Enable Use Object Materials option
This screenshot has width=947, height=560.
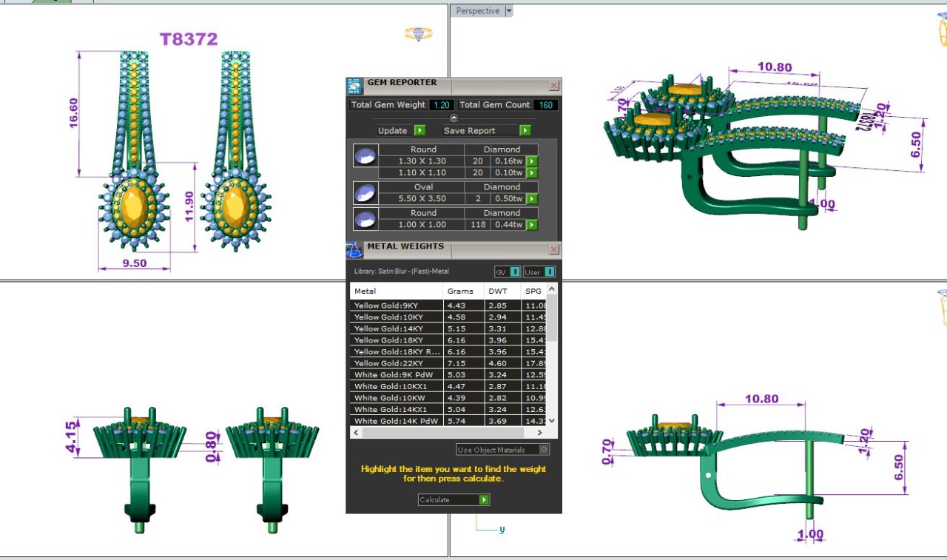click(544, 450)
